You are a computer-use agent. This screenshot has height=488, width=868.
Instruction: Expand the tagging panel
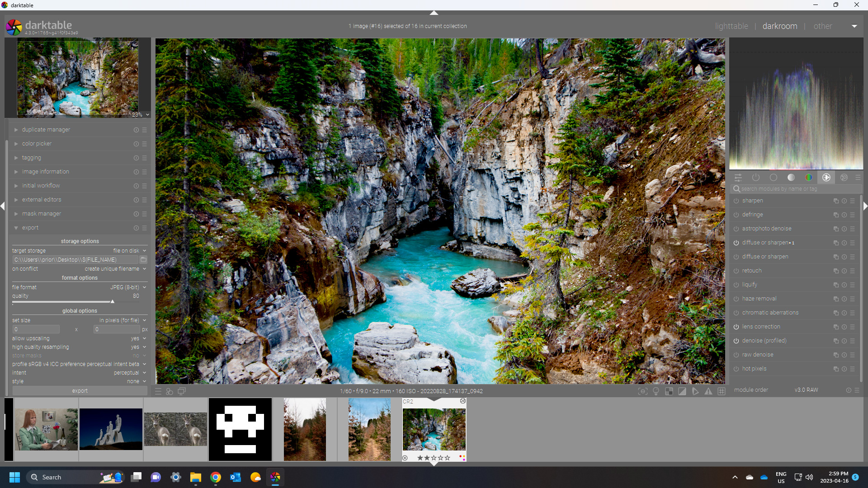click(31, 158)
